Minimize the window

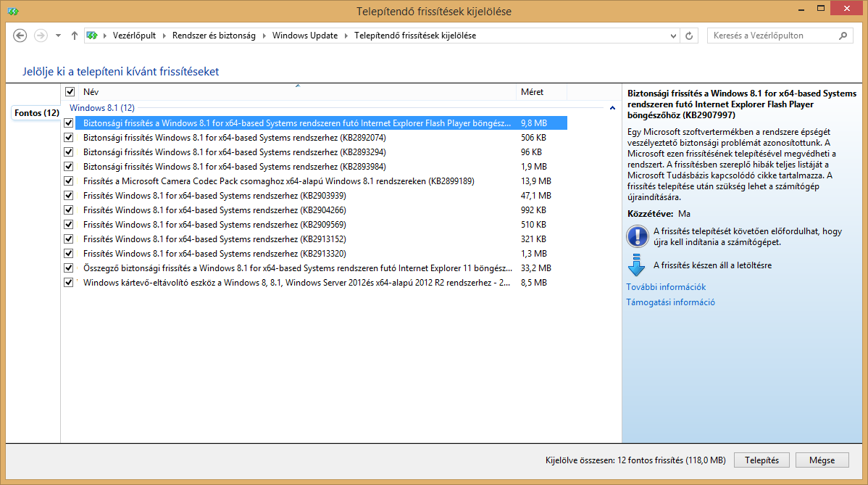click(801, 9)
